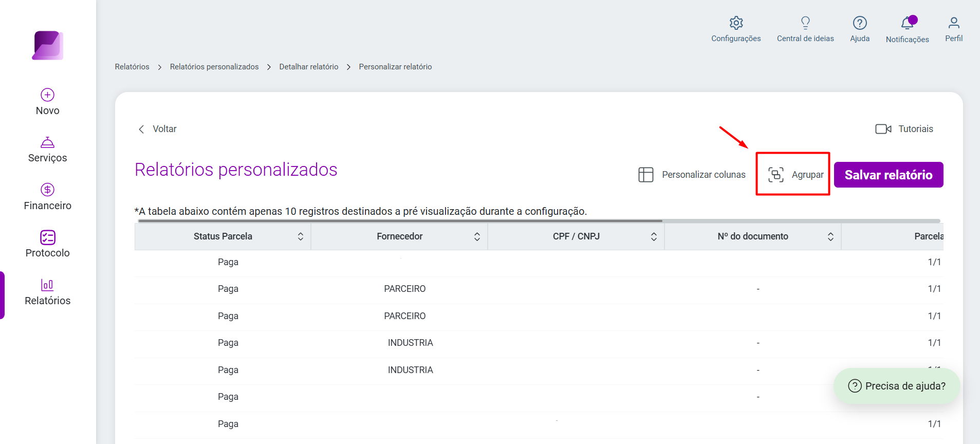Open Relatórios chart icon in sidebar
The width and height of the screenshot is (980, 444).
[x=48, y=285]
